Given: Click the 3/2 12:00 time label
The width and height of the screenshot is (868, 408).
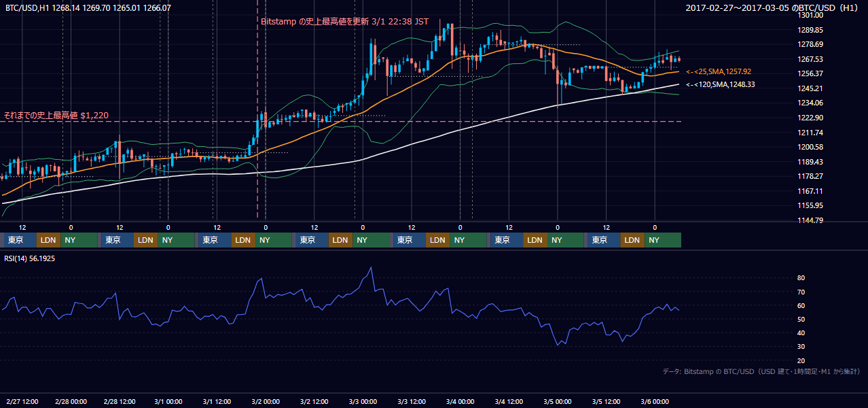Looking at the screenshot, I should (x=314, y=401).
